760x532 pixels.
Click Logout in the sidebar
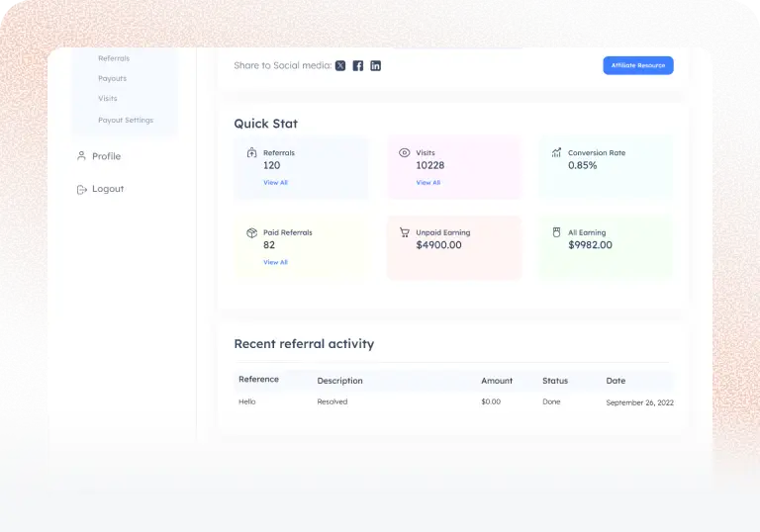108,189
